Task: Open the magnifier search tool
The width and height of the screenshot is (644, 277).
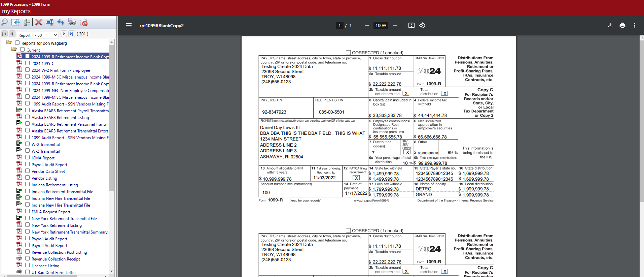Action: (x=4, y=23)
